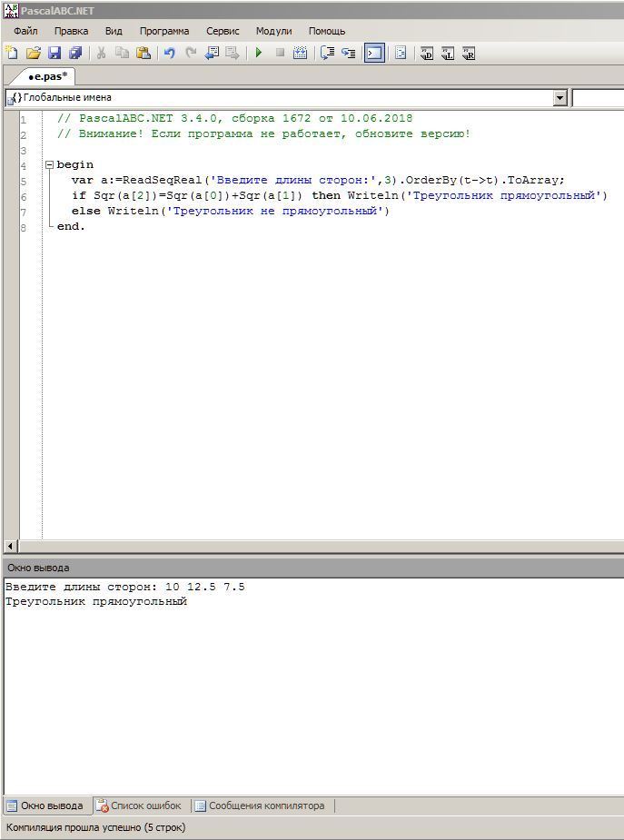Viewport: 624px width, 840px height.
Task: Click the PascalABC.NET title bar icon
Action: pyautogui.click(x=11, y=10)
